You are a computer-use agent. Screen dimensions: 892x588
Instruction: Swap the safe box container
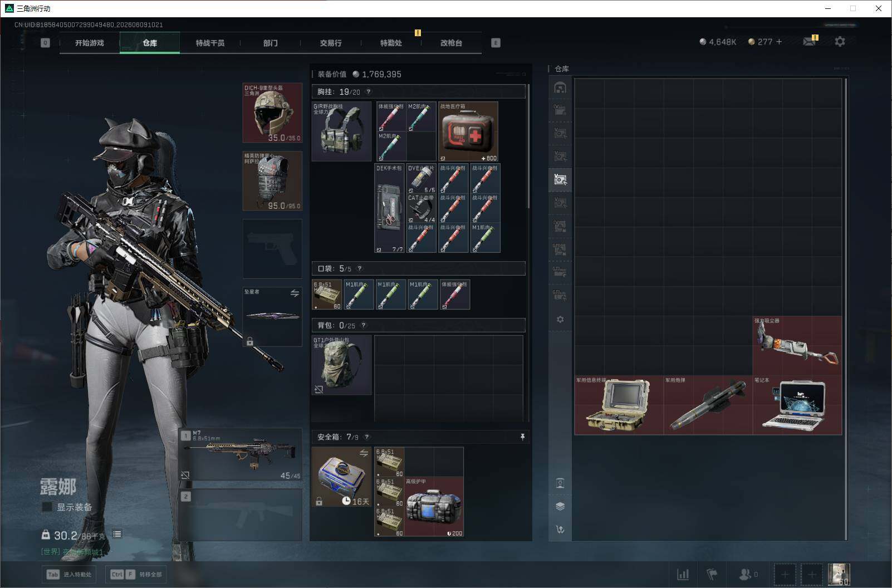click(x=364, y=454)
